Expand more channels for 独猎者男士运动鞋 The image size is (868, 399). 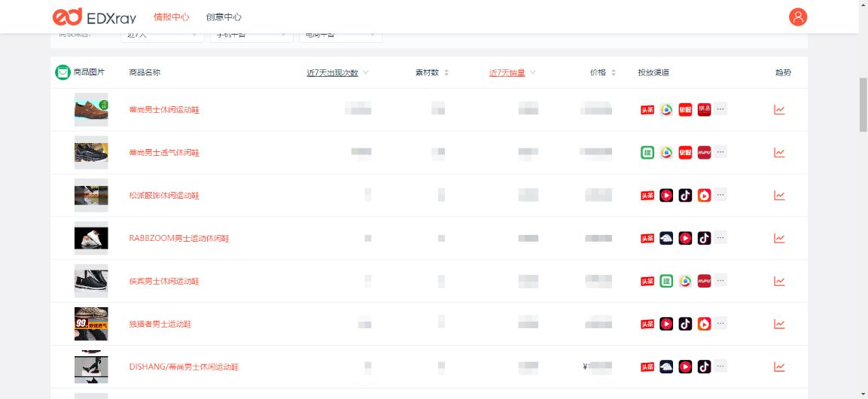720,323
